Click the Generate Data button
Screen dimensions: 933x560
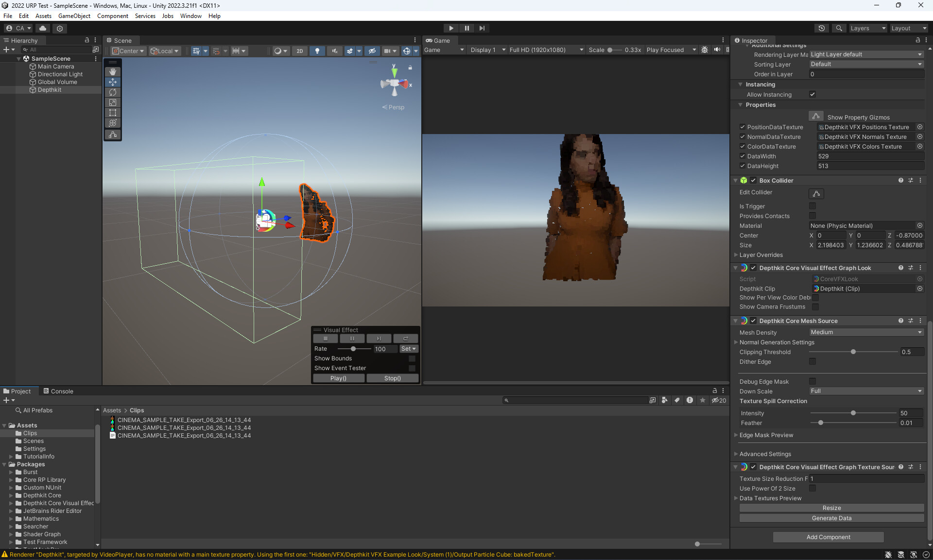(x=831, y=518)
